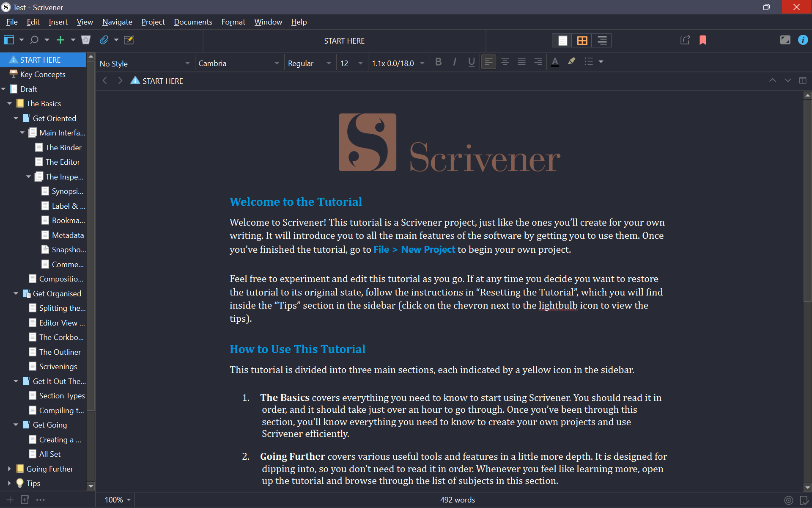812x508 pixels.
Task: Click the bold formatting icon
Action: pos(439,62)
